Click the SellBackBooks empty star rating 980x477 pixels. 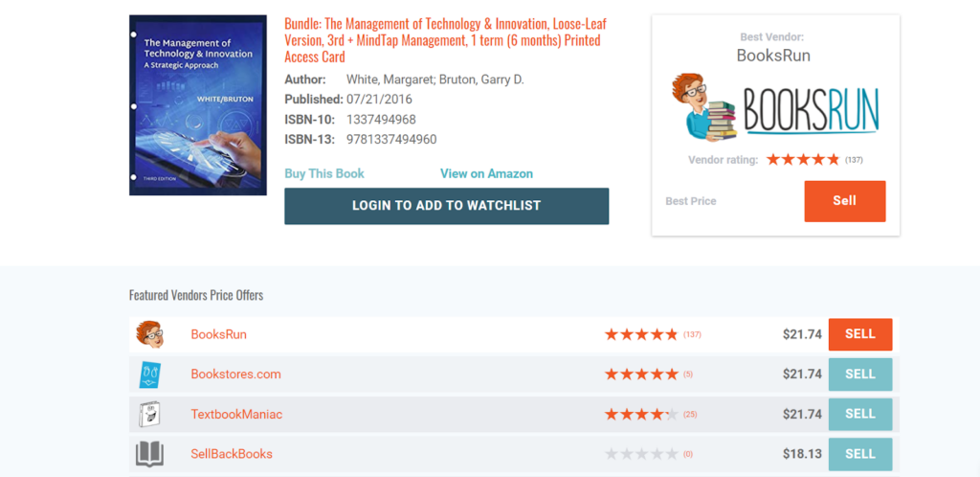point(641,454)
